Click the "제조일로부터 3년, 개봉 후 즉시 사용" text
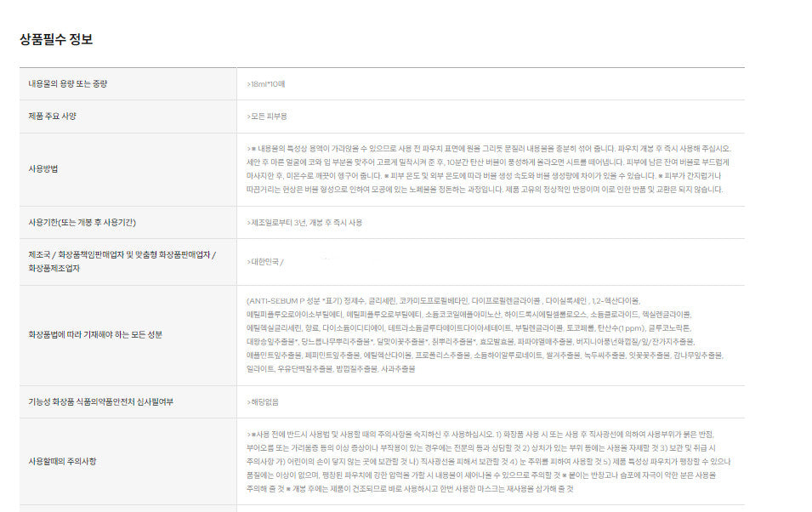Screen dimensions: 812x512 [306, 222]
